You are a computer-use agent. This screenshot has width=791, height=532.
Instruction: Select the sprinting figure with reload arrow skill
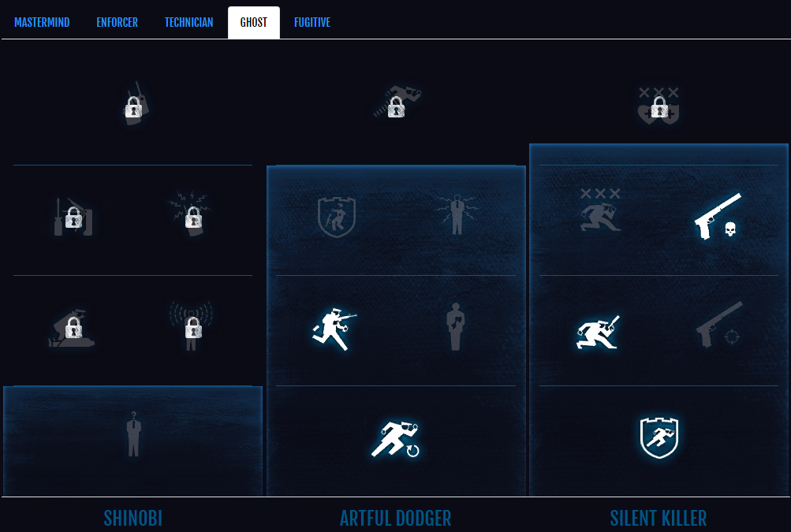[396, 439]
